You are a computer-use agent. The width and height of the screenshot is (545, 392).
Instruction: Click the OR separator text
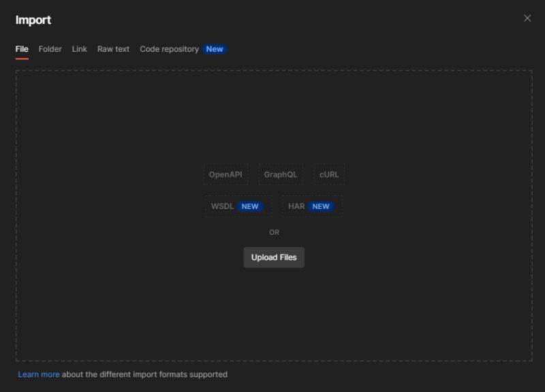tap(274, 232)
